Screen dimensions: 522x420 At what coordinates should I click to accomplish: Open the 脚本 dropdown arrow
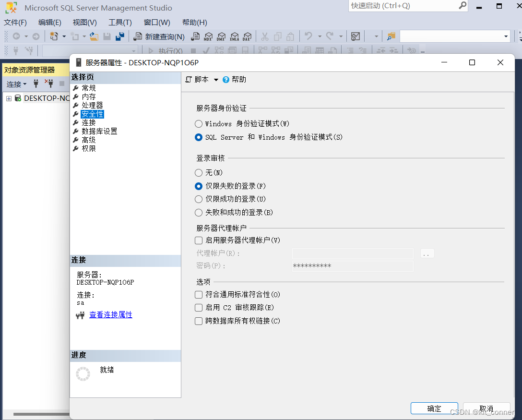coord(216,80)
